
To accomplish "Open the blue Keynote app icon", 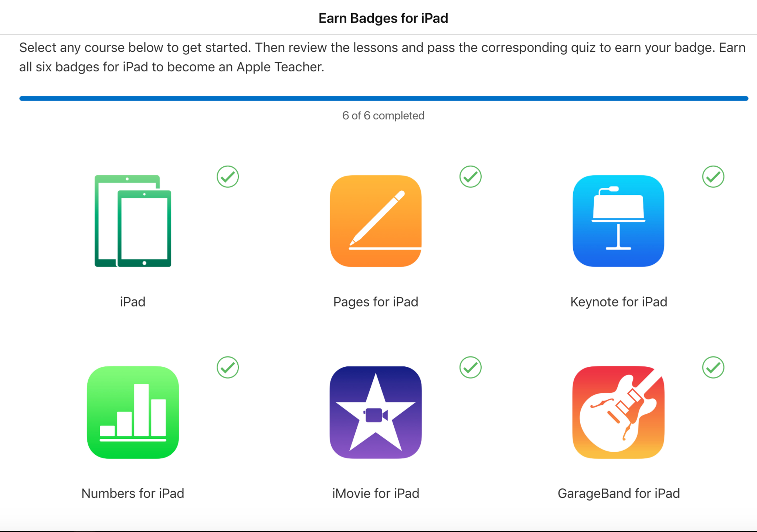I will point(618,221).
